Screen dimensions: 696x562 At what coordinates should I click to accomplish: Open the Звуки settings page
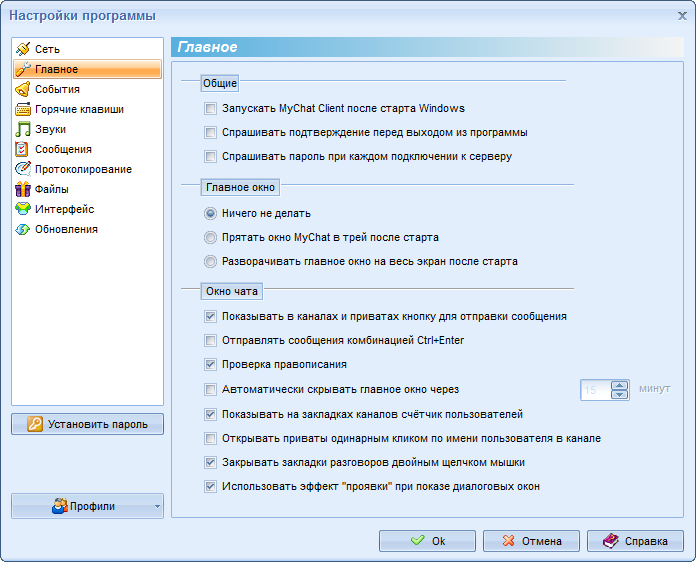click(87, 129)
